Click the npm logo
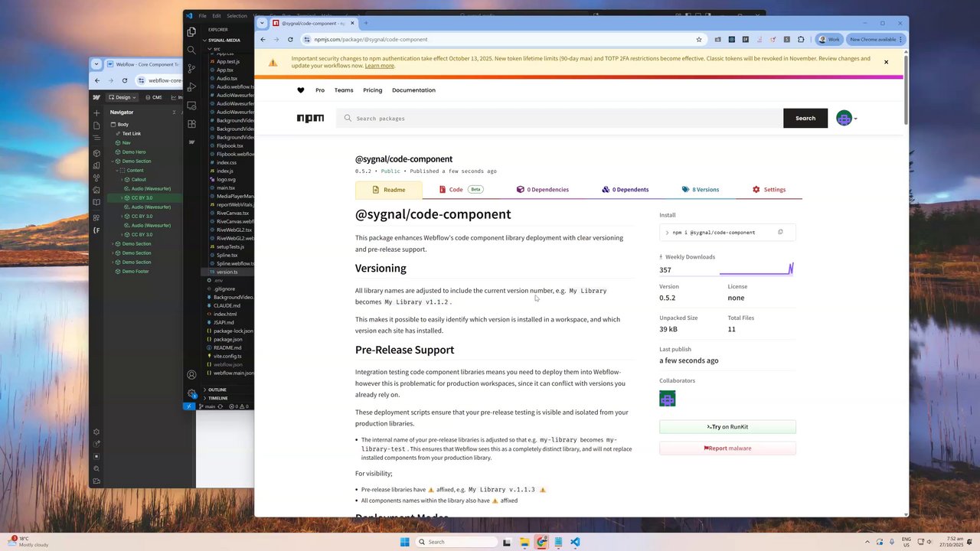980x551 pixels. (x=310, y=118)
